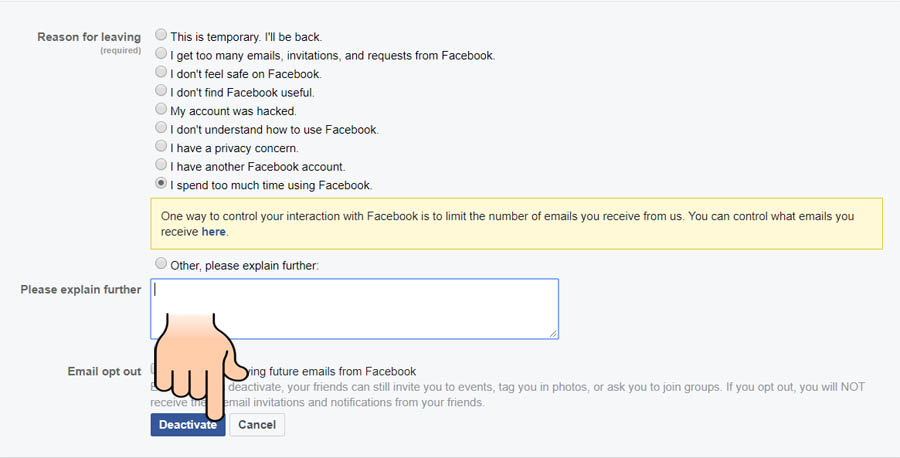The image size is (900, 458).
Task: Grab the text area resize handle corner
Action: coord(553,334)
